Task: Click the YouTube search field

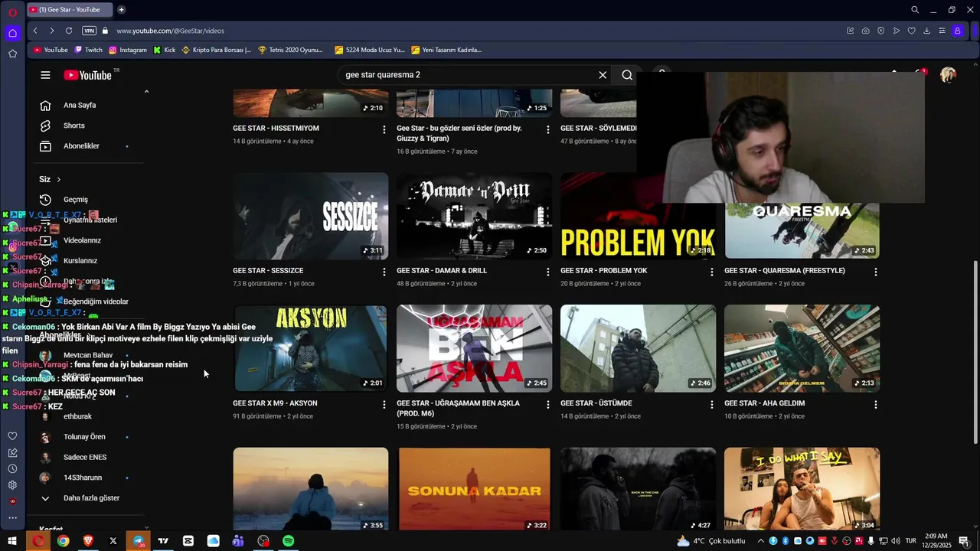Action: (x=467, y=75)
